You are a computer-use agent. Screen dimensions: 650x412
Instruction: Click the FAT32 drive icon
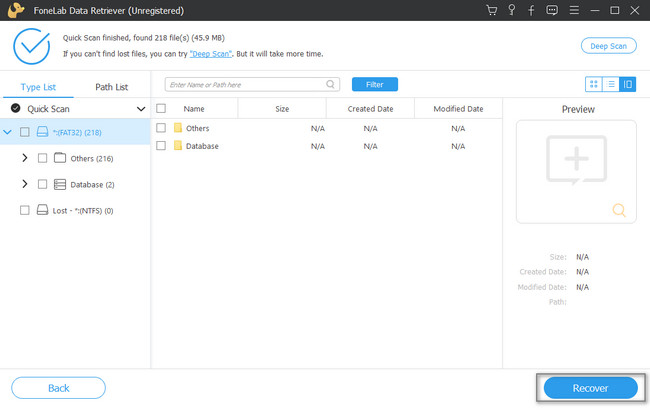point(42,132)
